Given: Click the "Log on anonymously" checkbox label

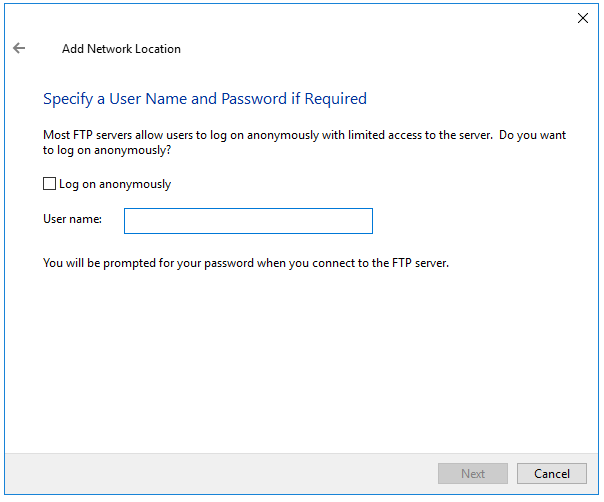Looking at the screenshot, I should tap(115, 184).
